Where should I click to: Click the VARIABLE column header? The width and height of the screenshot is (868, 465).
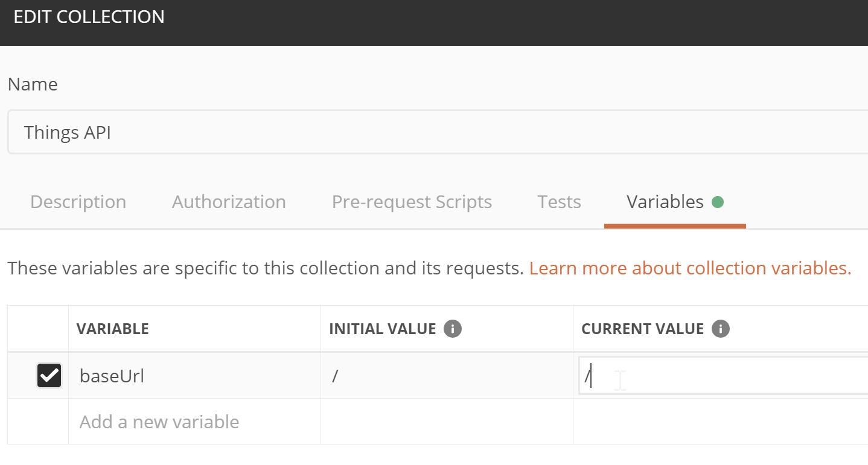[x=113, y=329]
